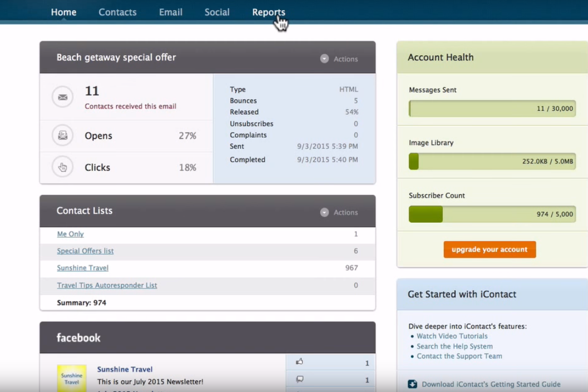Click the Get Started with iContact heading
The image size is (588, 392).
click(x=462, y=294)
